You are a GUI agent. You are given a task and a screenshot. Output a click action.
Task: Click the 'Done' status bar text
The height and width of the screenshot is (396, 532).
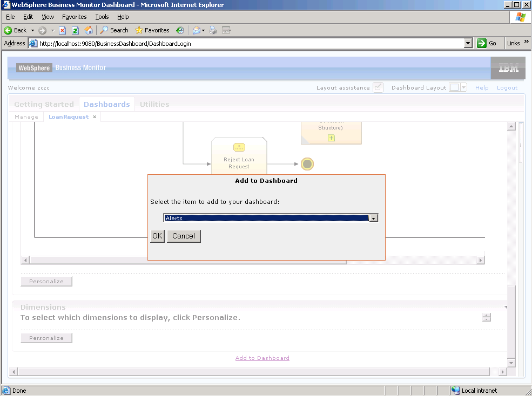tap(19, 391)
